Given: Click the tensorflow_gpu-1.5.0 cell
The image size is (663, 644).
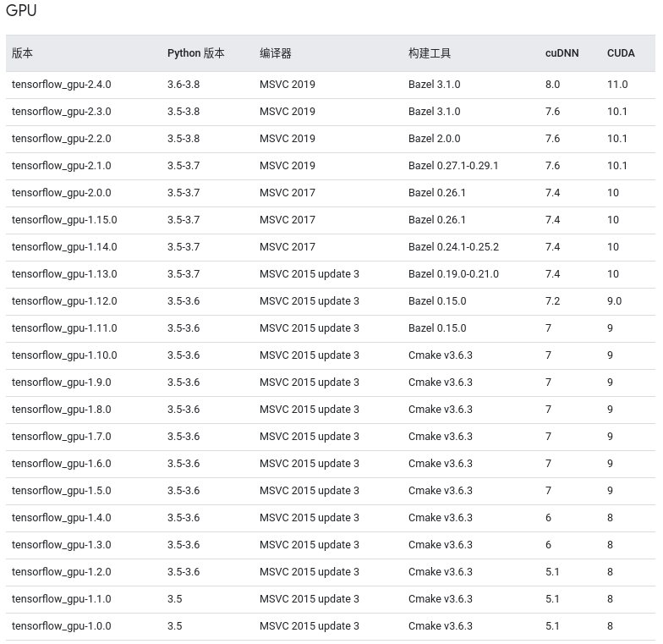Looking at the screenshot, I should 61,491.
